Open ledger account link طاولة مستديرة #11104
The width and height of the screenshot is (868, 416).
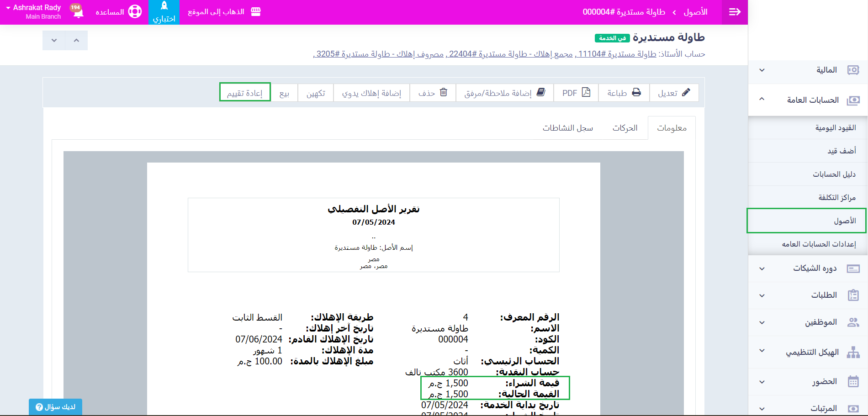617,54
